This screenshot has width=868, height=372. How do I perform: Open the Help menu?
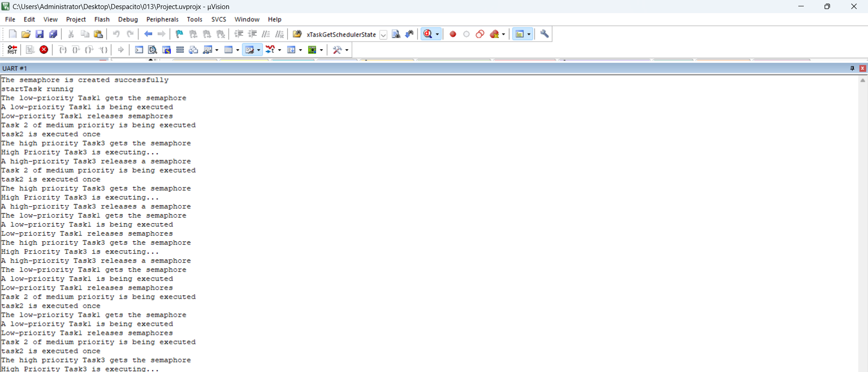click(275, 19)
